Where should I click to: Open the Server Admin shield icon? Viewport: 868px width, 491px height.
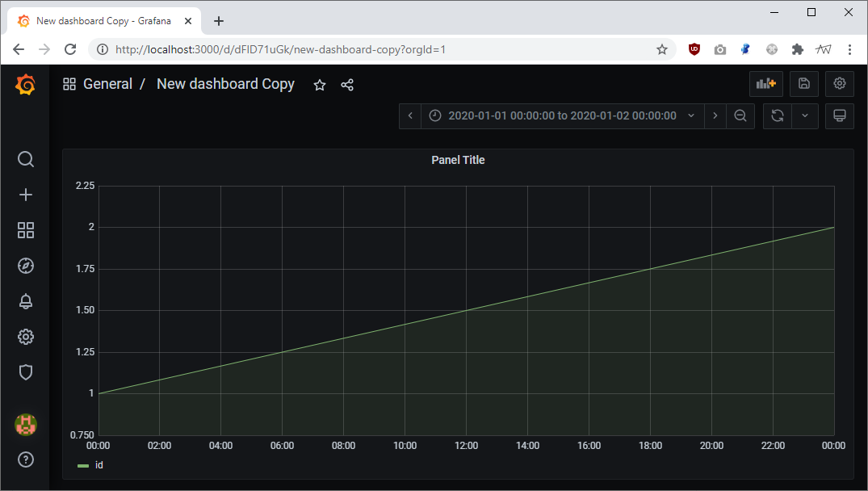[x=26, y=372]
